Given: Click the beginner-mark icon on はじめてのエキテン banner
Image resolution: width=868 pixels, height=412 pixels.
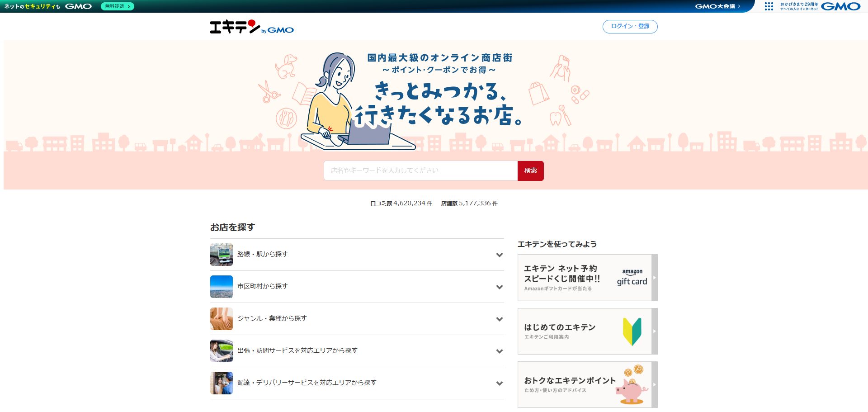Looking at the screenshot, I should coord(633,331).
